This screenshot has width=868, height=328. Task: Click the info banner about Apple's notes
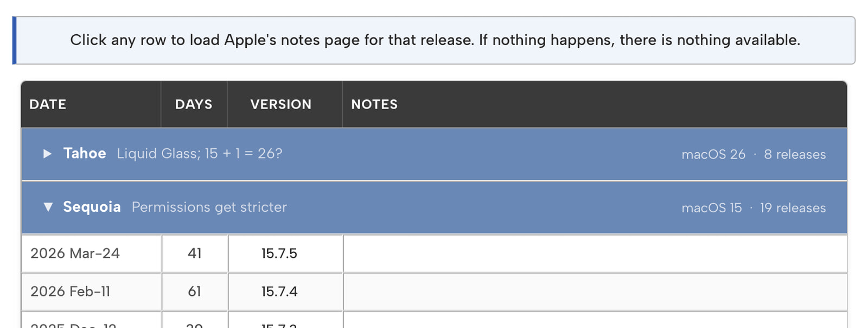click(435, 40)
